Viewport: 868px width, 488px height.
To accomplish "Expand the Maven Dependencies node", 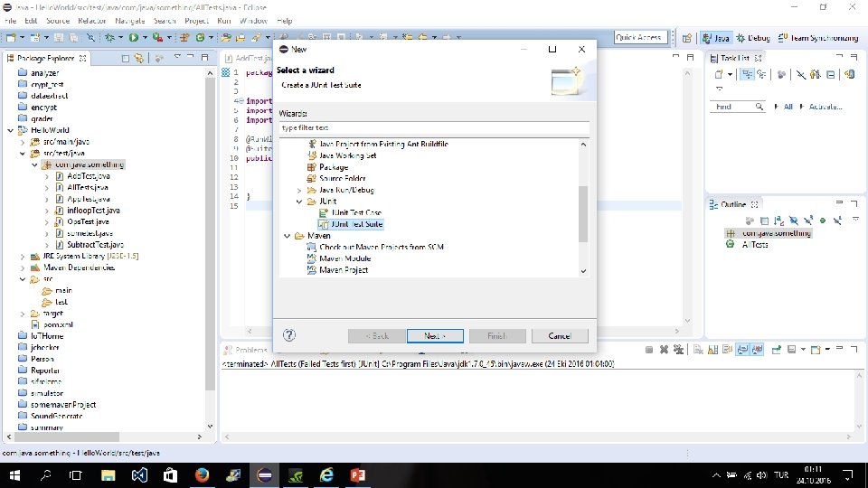I will pyautogui.click(x=23, y=267).
